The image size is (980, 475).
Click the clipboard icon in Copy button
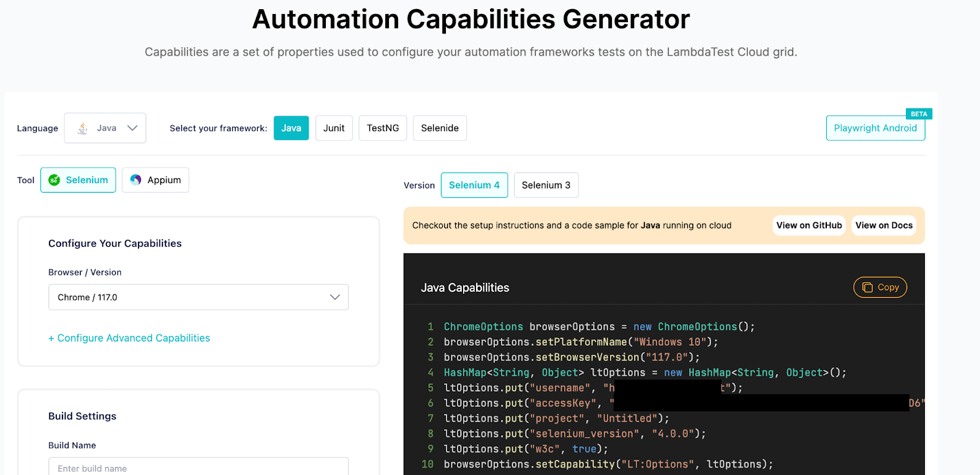[x=867, y=287]
